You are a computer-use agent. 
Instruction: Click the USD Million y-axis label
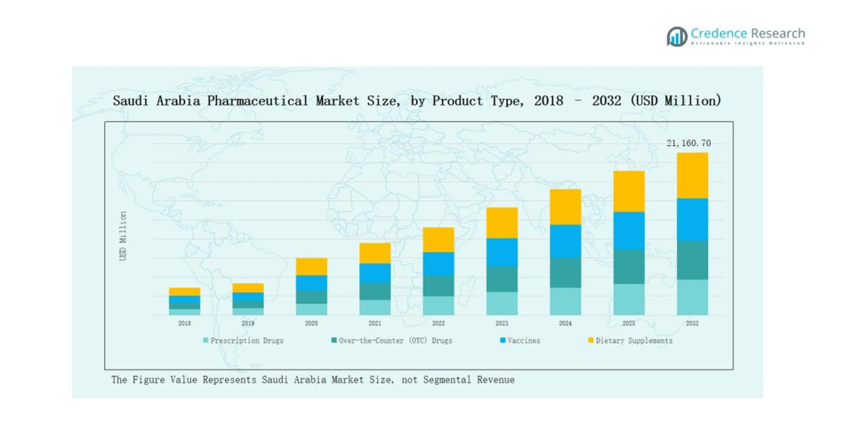(x=124, y=236)
